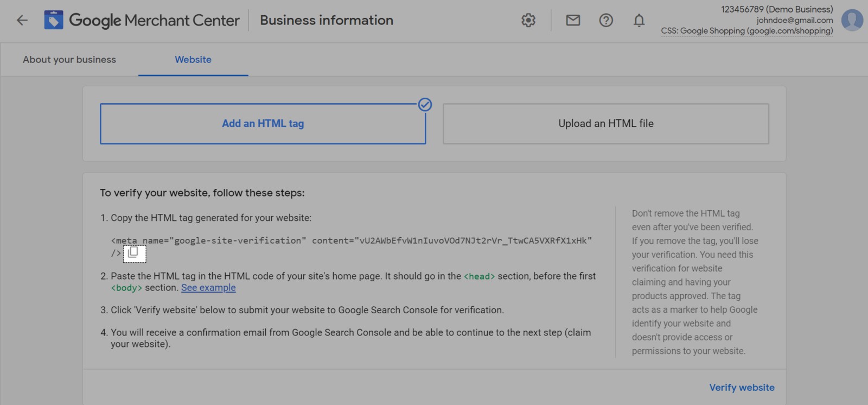
Task: Open the mail messages icon
Action: pyautogui.click(x=573, y=21)
